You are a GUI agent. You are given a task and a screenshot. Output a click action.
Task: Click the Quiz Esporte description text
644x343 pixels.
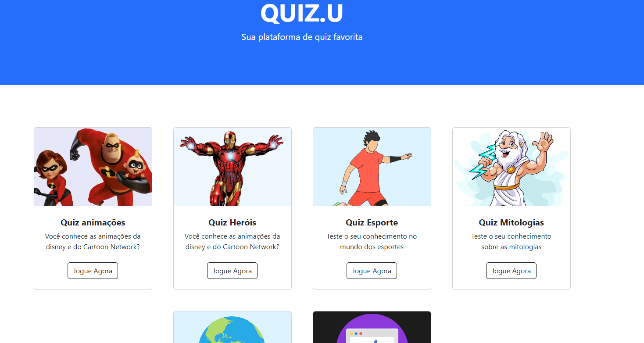click(x=372, y=241)
